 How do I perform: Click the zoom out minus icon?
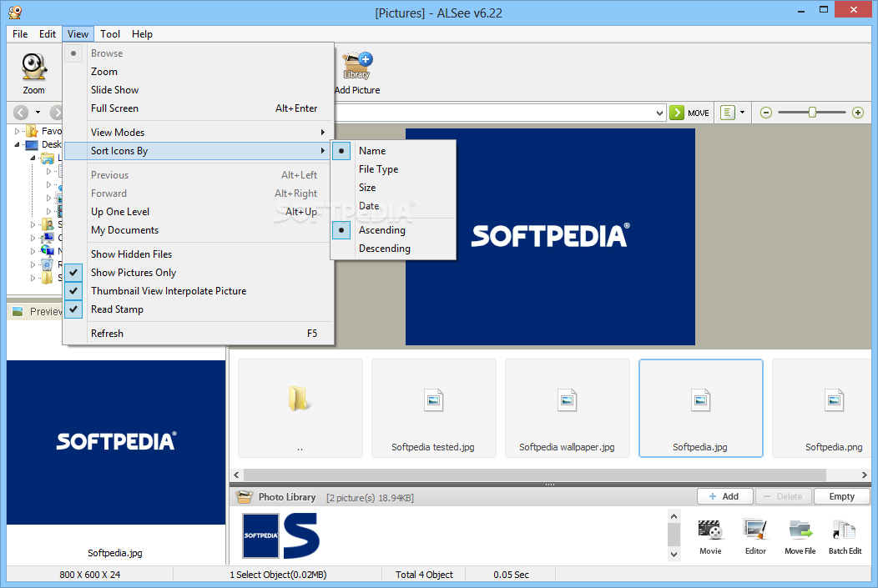point(766,113)
